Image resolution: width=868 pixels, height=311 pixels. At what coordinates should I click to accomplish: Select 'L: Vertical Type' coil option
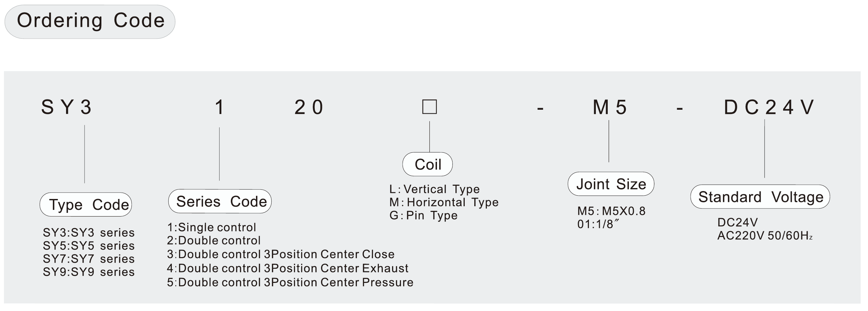[434, 189]
